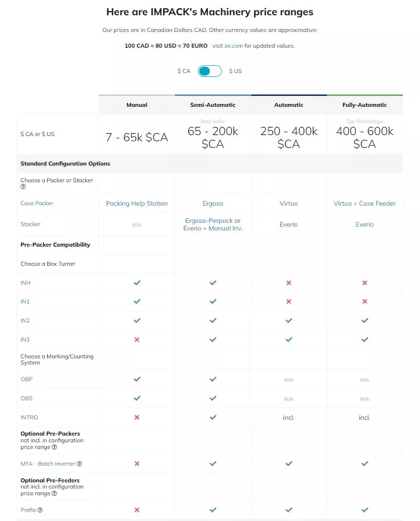
Task: Open the xe.com link for updated values
Action: (x=234, y=46)
